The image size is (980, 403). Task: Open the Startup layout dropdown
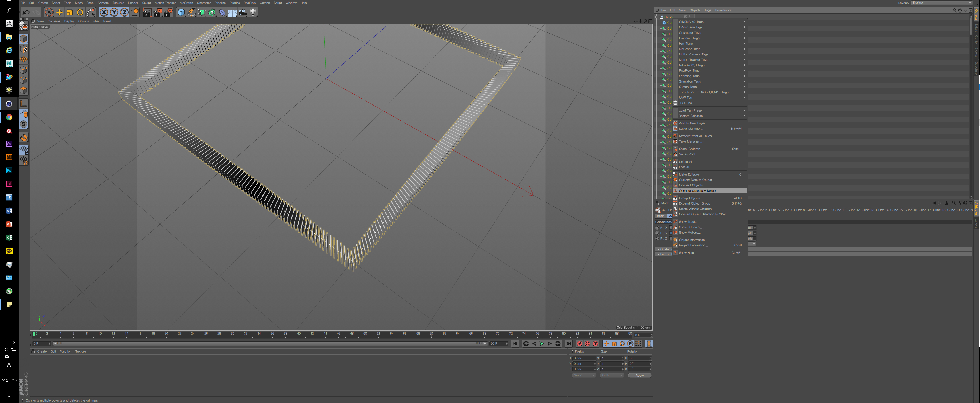pos(942,3)
